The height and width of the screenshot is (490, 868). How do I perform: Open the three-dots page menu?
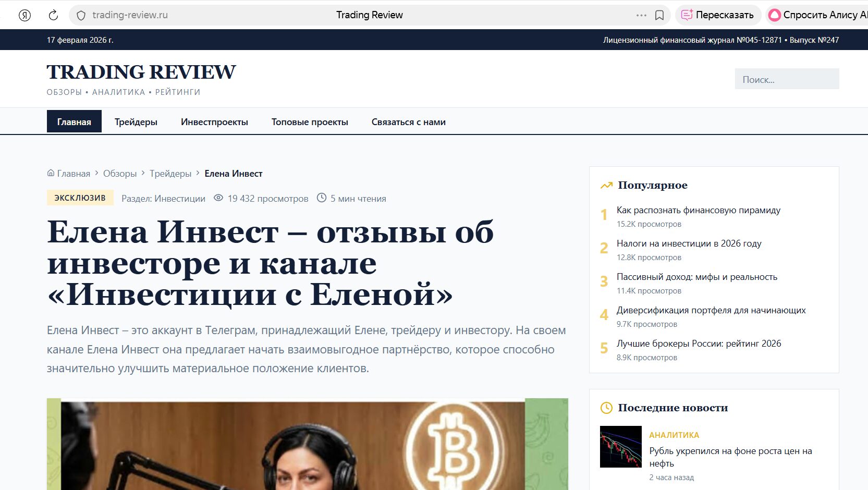(641, 15)
